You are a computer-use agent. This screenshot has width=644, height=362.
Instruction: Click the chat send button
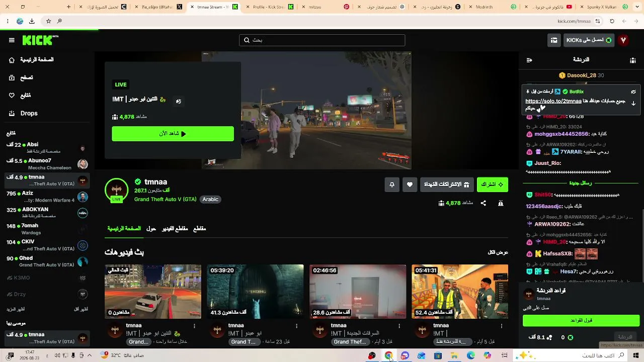pyautogui.click(x=625, y=337)
